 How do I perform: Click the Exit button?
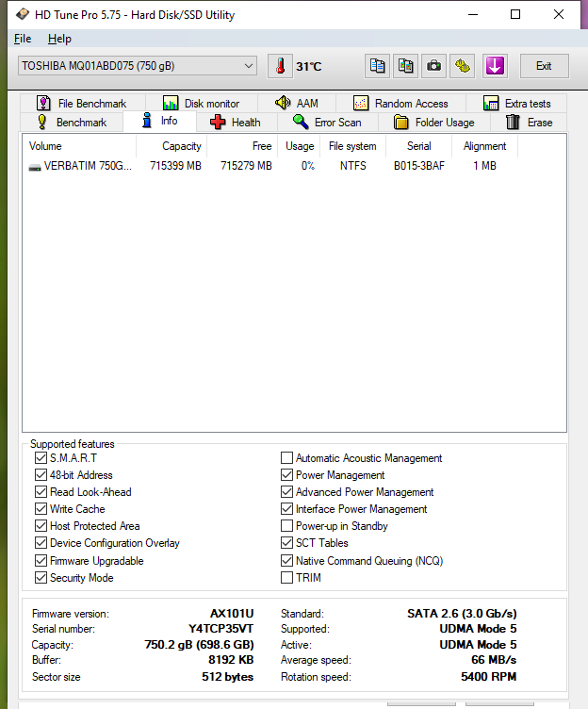544,66
